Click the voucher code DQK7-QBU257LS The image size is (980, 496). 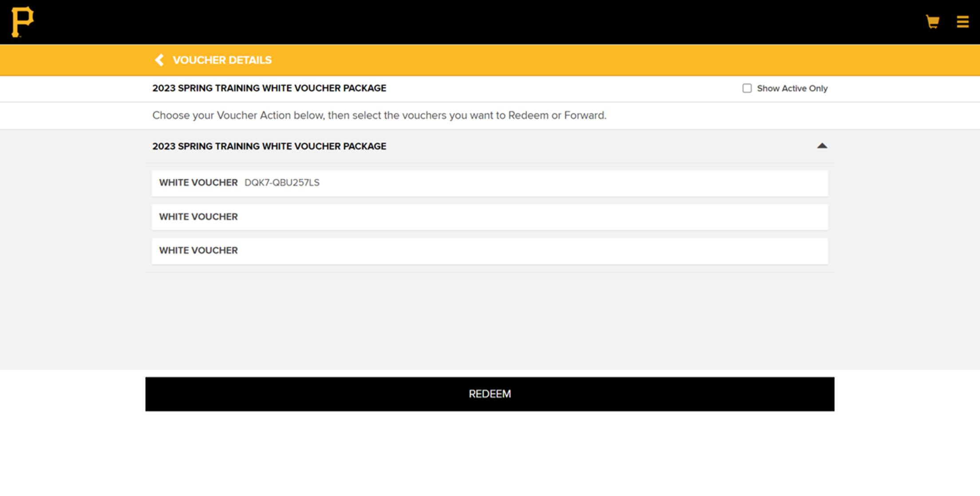281,182
